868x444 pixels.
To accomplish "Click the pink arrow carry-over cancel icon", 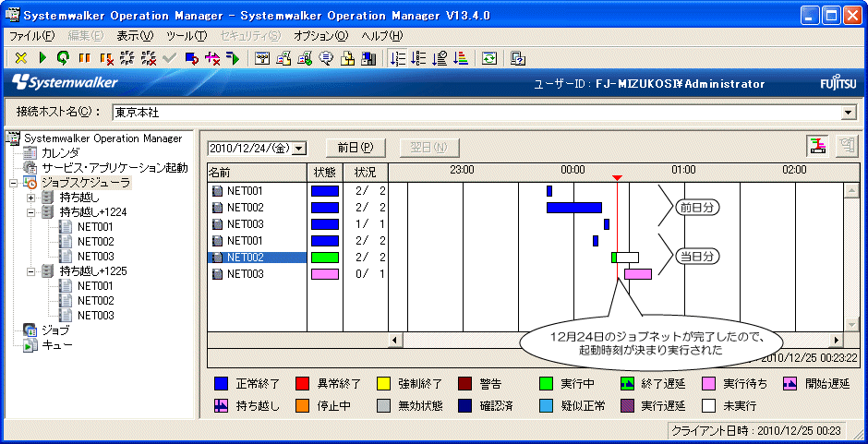I will 212,58.
